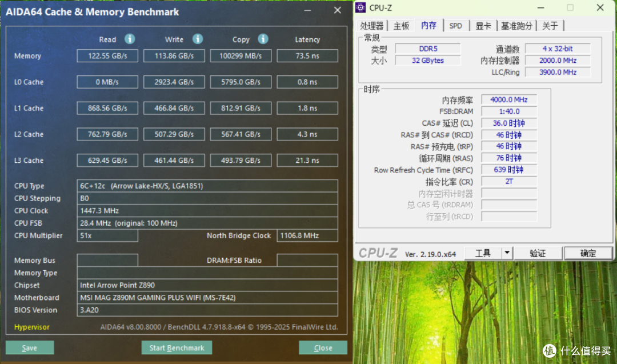Screen dimensions: 617x364
Task: Click the CPU Type field showing Arrow Lake-HX/S
Action: coord(207,186)
